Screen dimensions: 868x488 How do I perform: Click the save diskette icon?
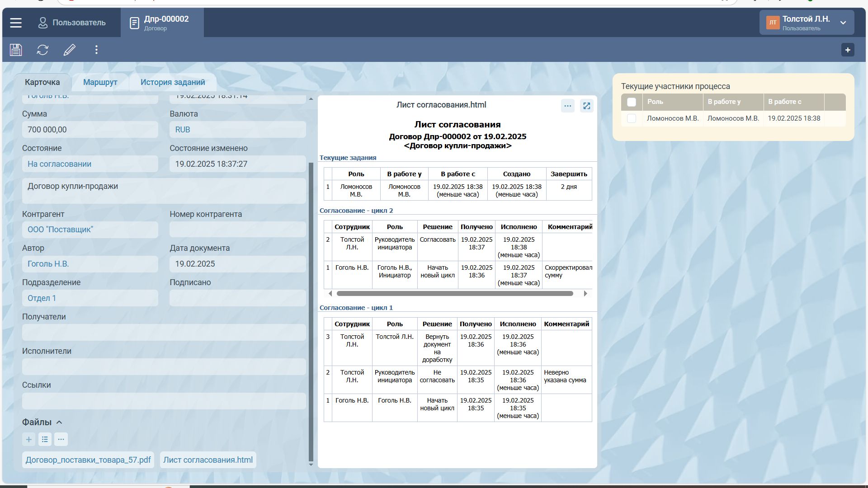pyautogui.click(x=16, y=50)
